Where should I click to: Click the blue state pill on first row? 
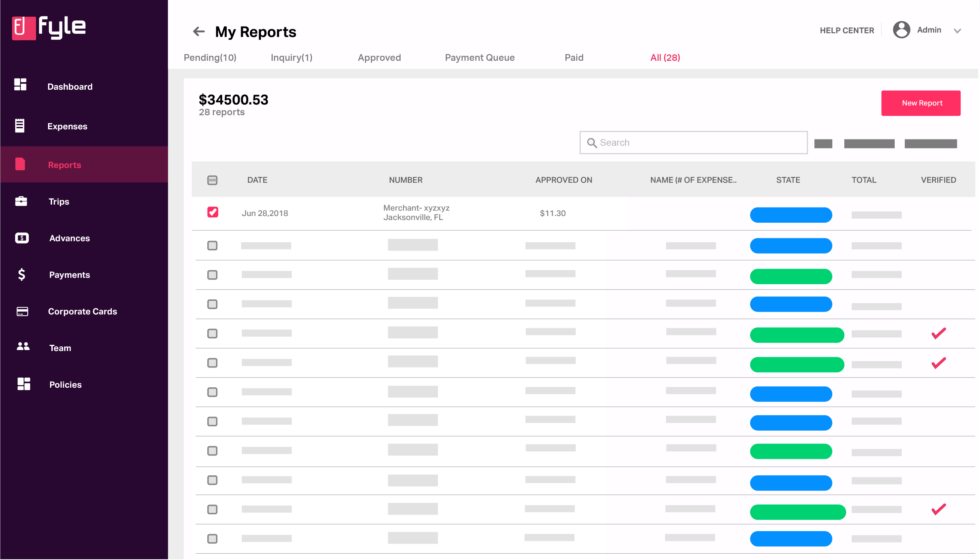pyautogui.click(x=791, y=215)
